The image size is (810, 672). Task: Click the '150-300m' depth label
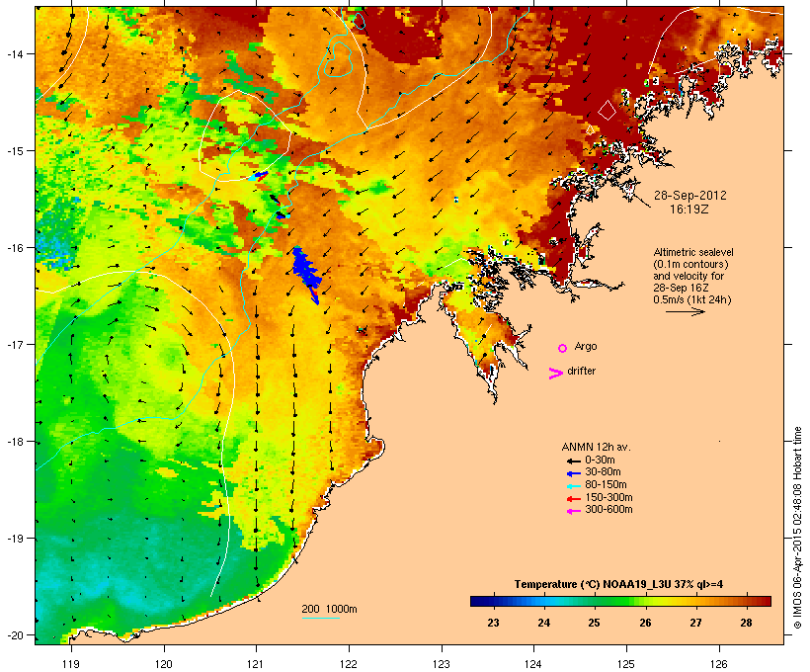608,497
